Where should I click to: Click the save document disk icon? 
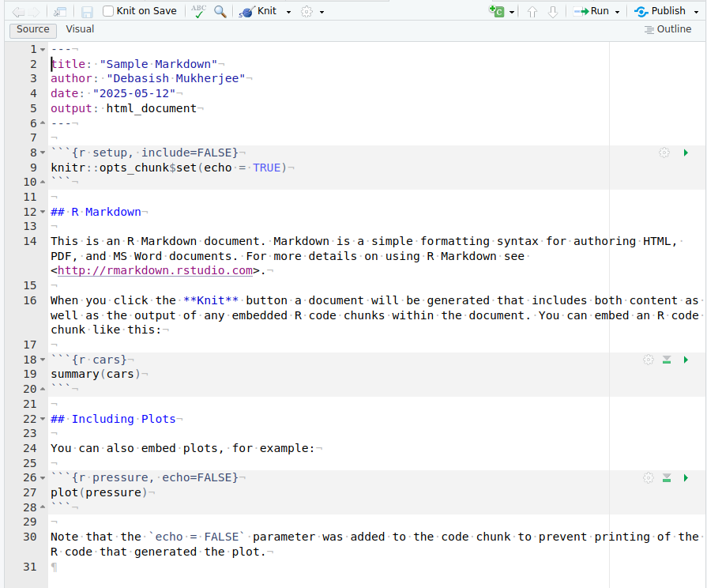click(x=87, y=12)
